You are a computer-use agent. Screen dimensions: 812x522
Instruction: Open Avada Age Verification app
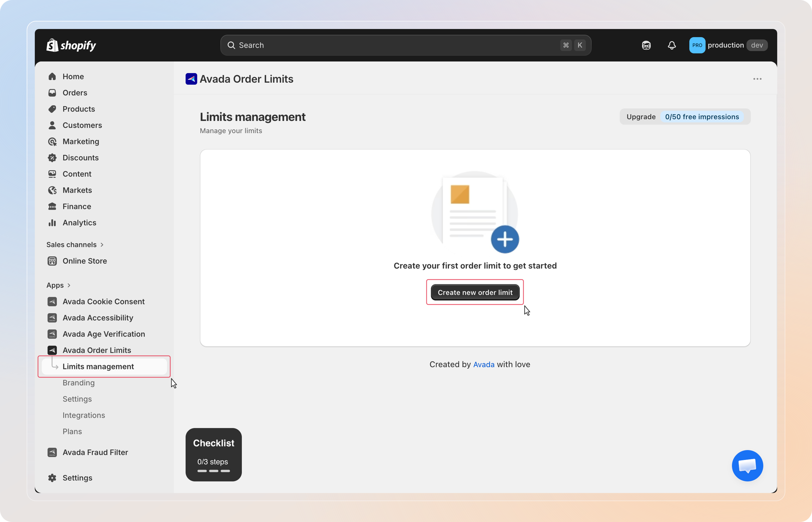pyautogui.click(x=104, y=334)
